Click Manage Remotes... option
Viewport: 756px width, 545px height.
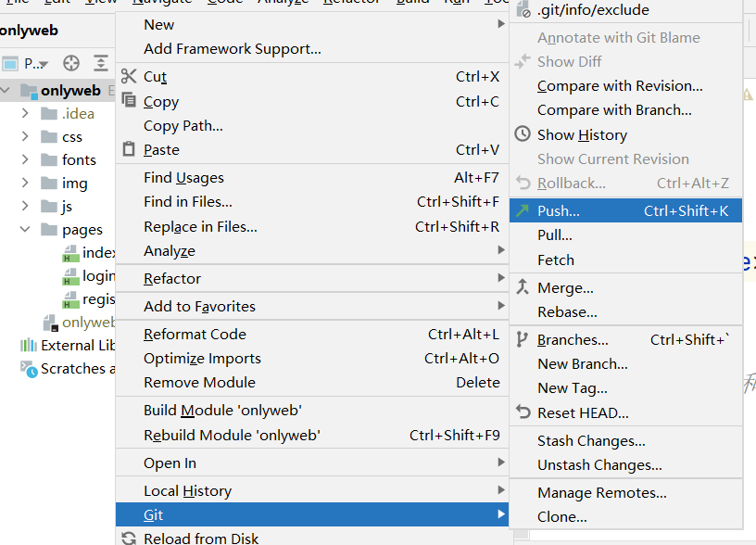click(x=601, y=493)
